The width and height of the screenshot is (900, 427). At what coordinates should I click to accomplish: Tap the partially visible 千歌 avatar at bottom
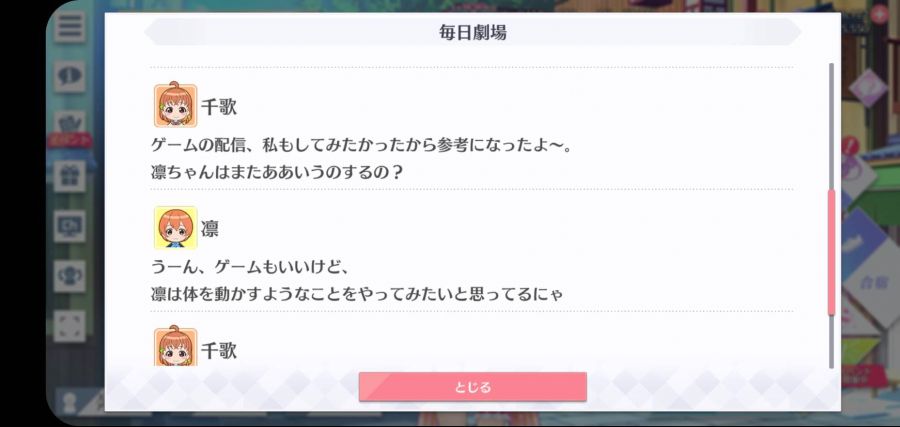[x=176, y=347]
